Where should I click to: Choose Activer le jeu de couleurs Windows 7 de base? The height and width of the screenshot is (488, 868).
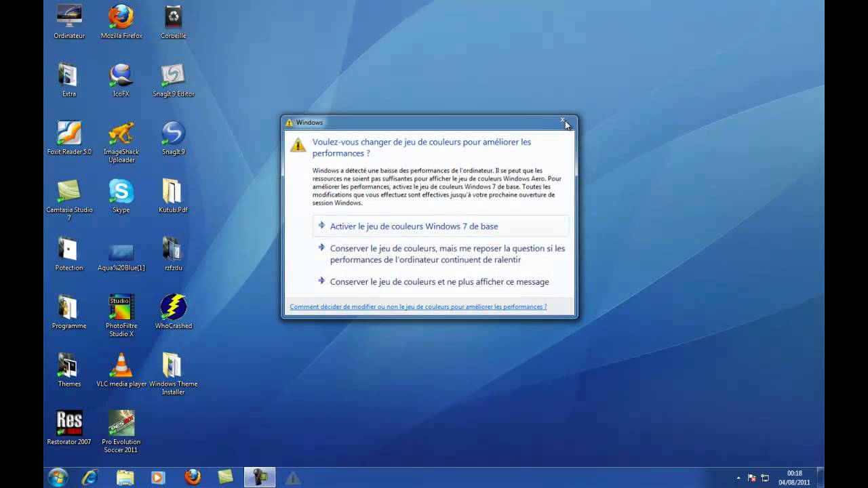click(441, 226)
